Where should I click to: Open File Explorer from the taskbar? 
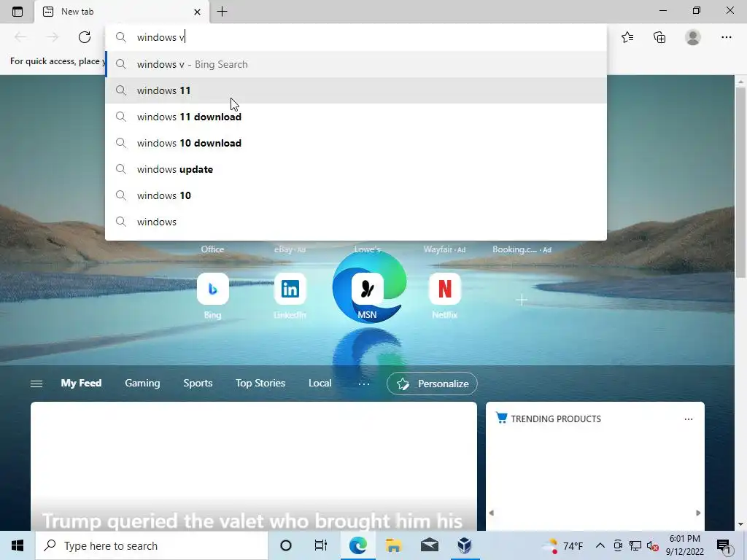pyautogui.click(x=393, y=545)
